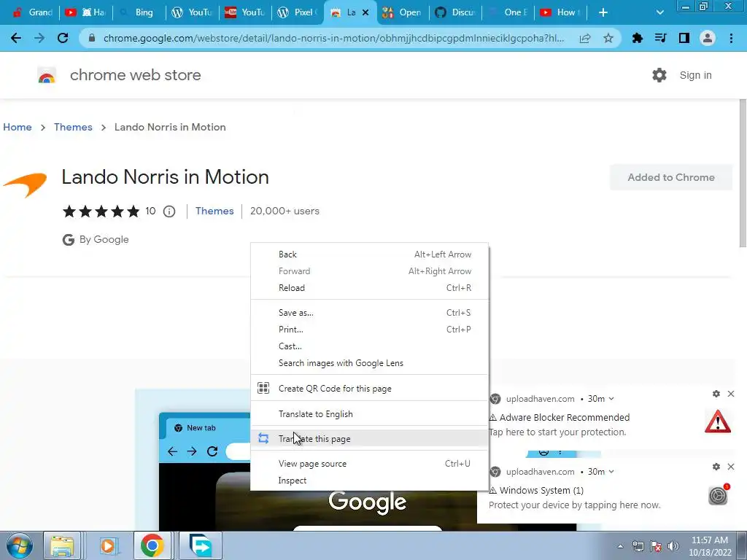Switch to the Discu GitHub tab
Viewport: 747px width, 560px height.
pyautogui.click(x=457, y=12)
